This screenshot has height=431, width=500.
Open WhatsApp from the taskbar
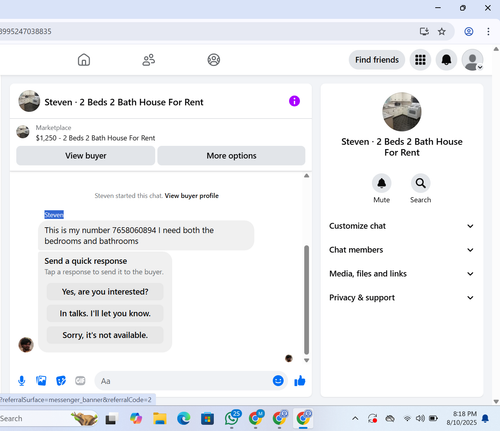(232, 418)
